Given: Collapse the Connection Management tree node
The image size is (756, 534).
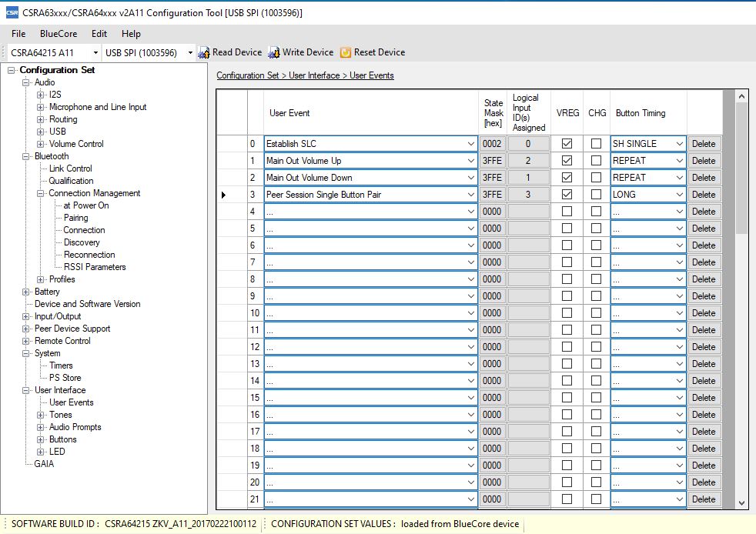Looking at the screenshot, I should tap(41, 193).
